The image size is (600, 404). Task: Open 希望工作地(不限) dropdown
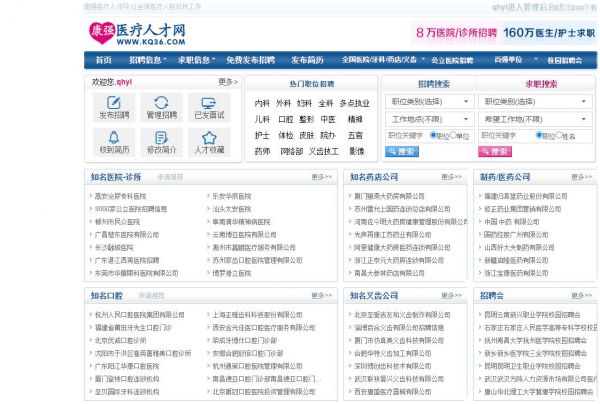(535, 119)
